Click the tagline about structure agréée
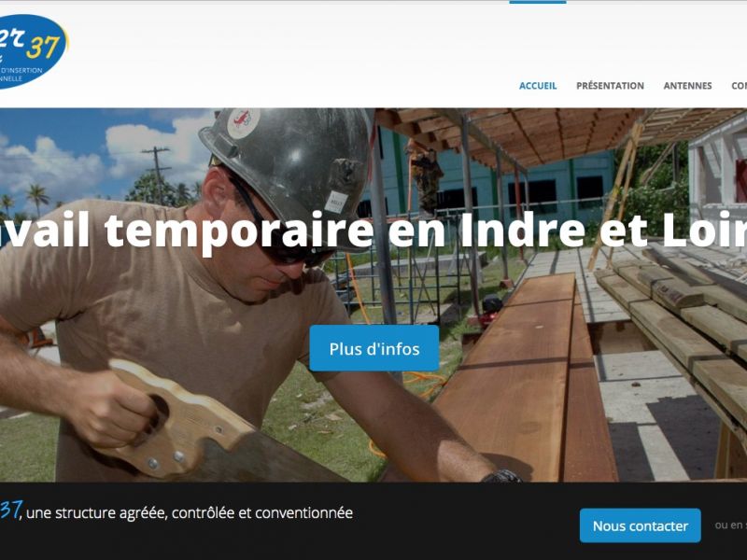Screen dimensions: 747x560 190,513
